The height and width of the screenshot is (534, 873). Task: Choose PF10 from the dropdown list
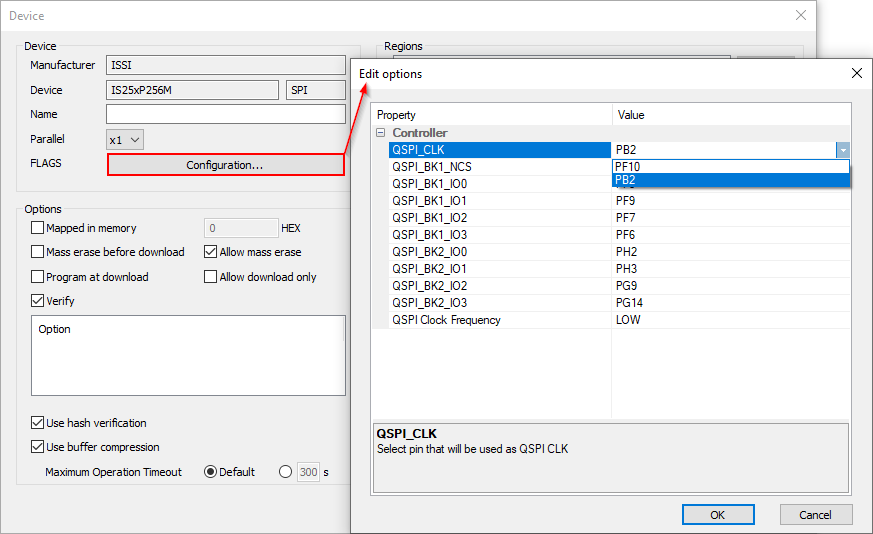point(730,166)
